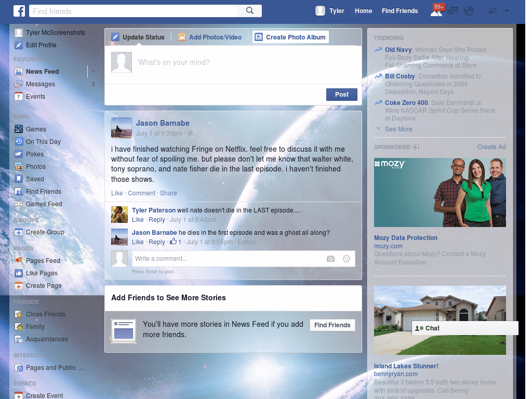Like Jason Barnabe's Fringe post

tap(117, 193)
